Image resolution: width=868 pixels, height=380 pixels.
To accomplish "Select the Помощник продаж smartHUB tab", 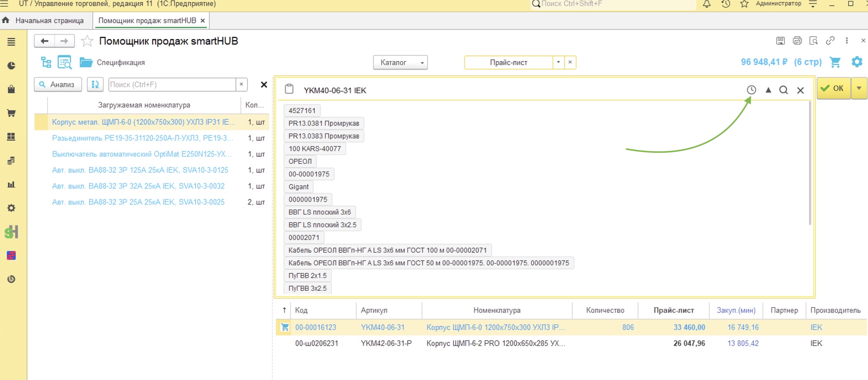I will tap(147, 20).
